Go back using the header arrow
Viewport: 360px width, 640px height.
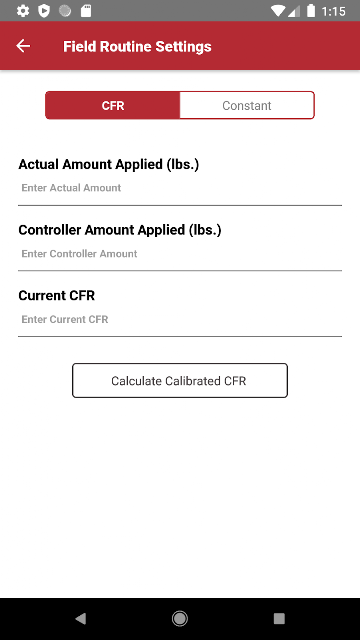pyautogui.click(x=23, y=46)
